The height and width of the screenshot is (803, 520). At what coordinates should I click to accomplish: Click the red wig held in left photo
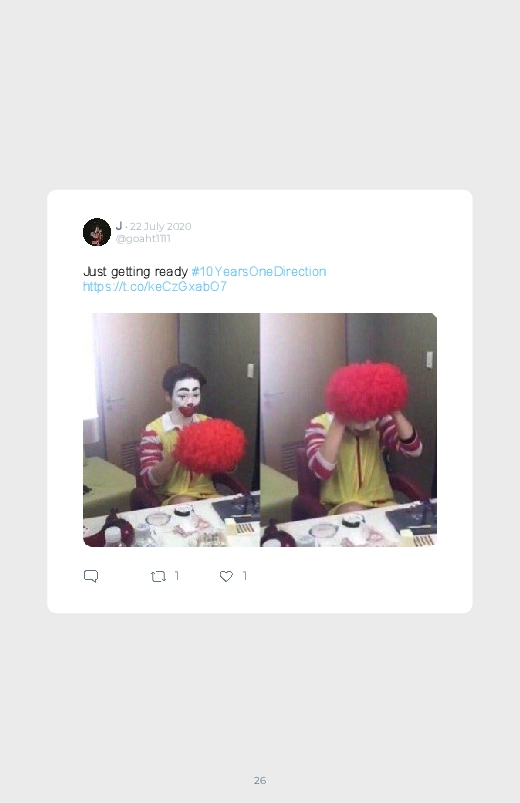pyautogui.click(x=210, y=446)
